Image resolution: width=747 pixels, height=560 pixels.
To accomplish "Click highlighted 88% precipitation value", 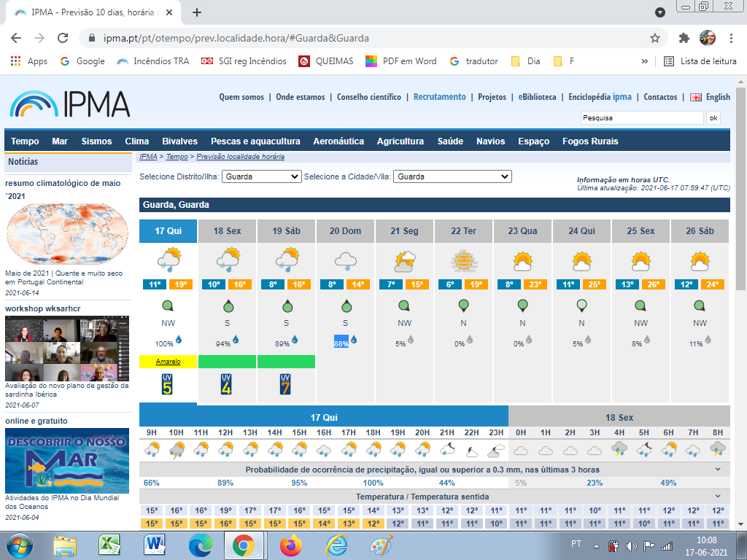I will (x=341, y=341).
